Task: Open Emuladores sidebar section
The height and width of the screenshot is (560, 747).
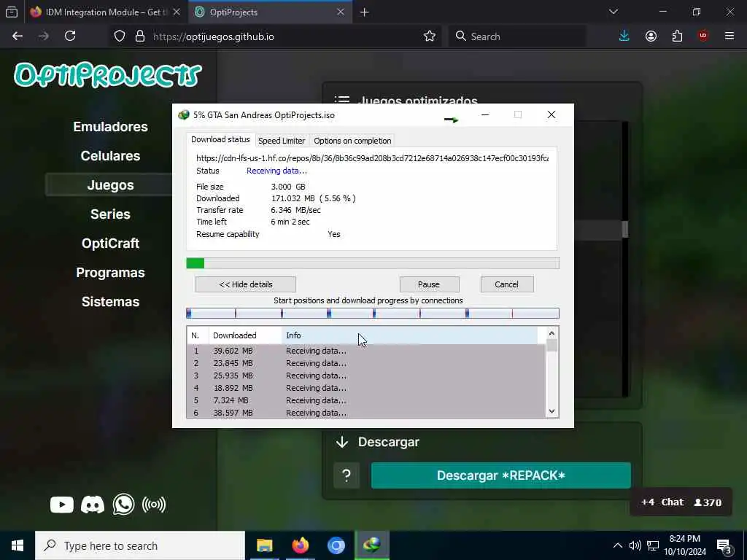Action: coord(111,127)
